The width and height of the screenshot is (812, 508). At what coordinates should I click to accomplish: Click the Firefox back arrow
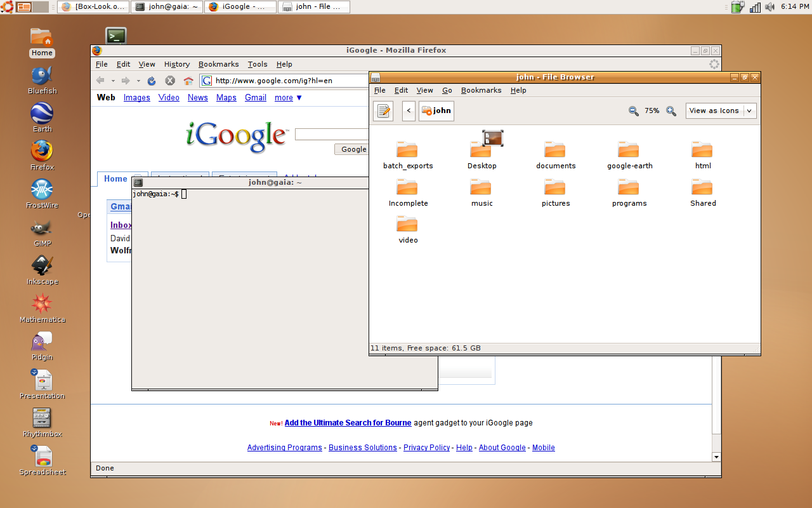pyautogui.click(x=100, y=81)
